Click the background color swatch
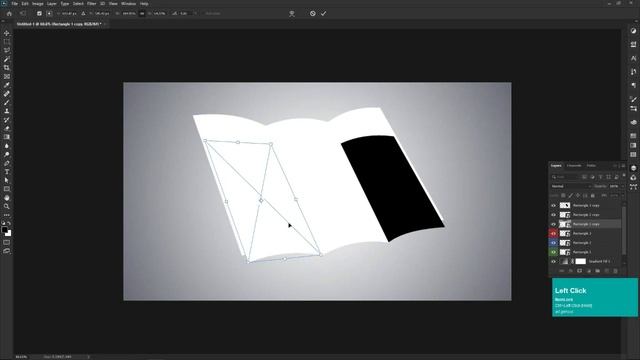The width and height of the screenshot is (640, 360). (x=9, y=234)
